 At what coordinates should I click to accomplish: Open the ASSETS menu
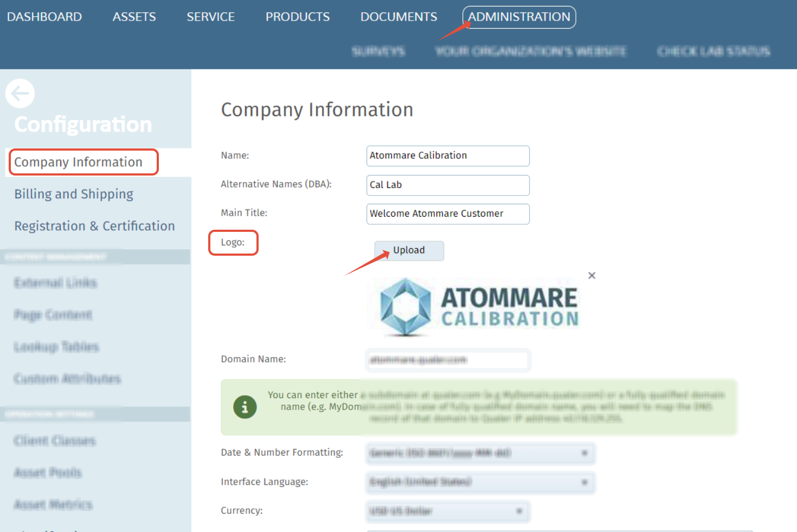tap(134, 17)
